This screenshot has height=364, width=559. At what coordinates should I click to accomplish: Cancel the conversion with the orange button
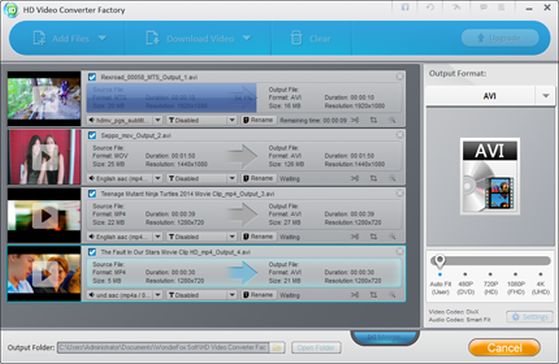pyautogui.click(x=504, y=348)
